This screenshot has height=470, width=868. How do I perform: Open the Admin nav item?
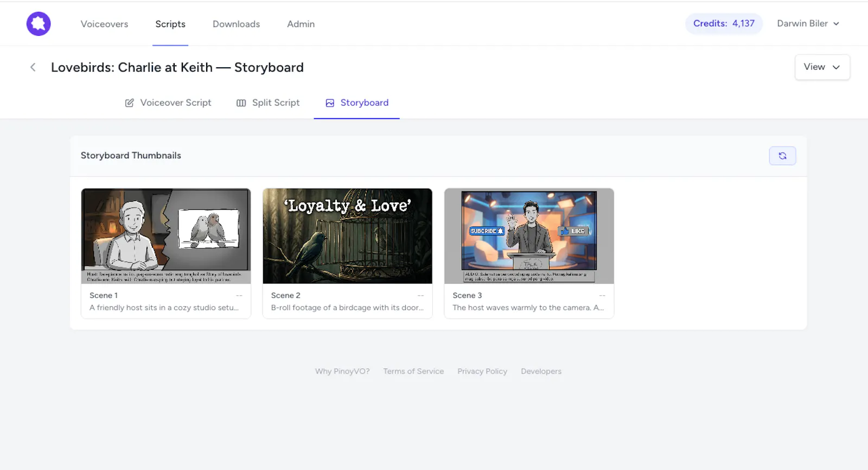click(x=301, y=24)
